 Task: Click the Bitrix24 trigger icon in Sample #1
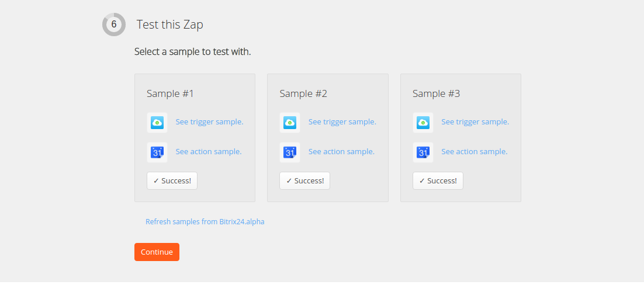tap(157, 122)
